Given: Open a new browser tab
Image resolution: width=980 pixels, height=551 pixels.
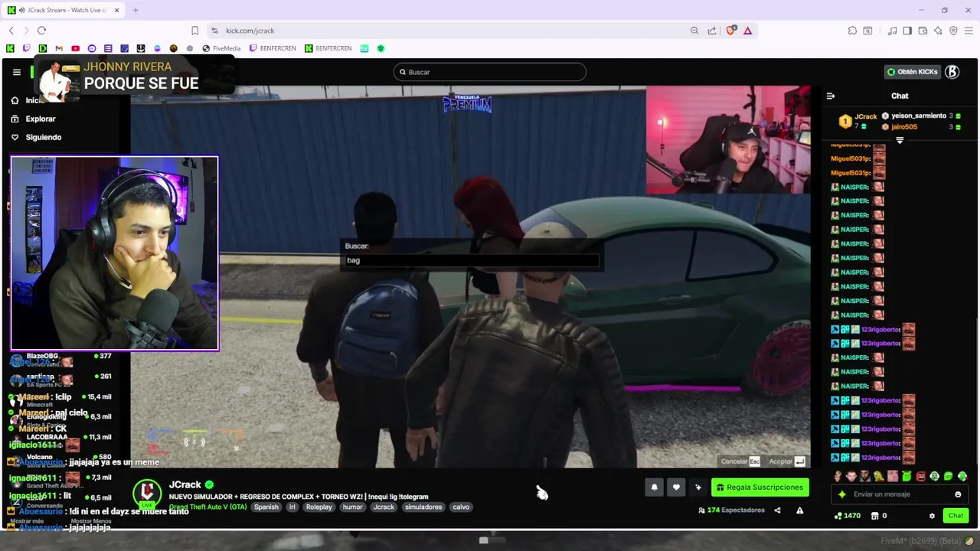Looking at the screenshot, I should (136, 10).
